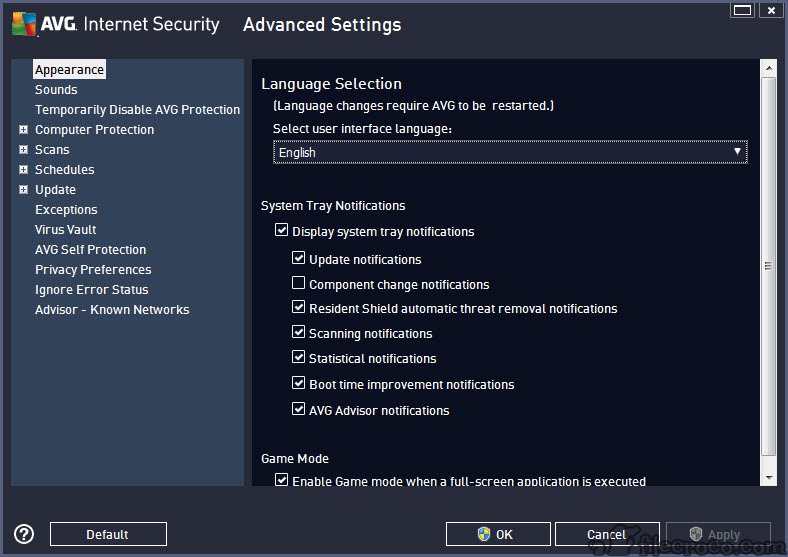788x557 pixels.
Task: Uncheck Scanning notifications
Action: 299,332
